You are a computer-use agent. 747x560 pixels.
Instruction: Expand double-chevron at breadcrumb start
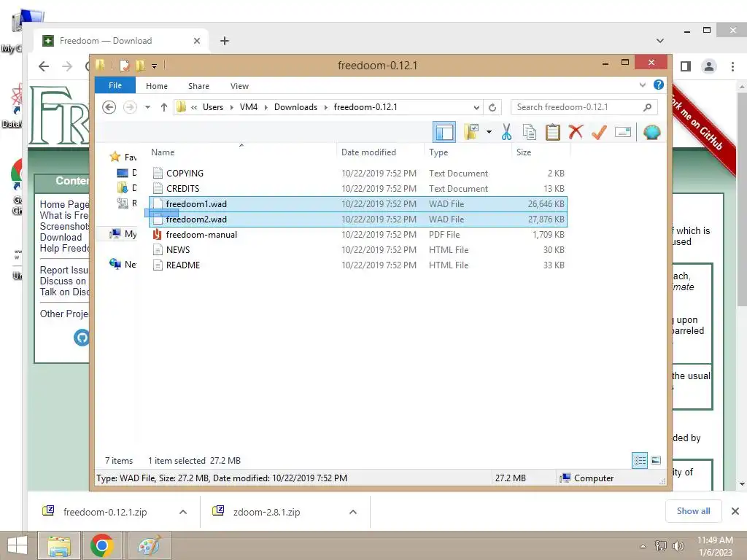point(194,107)
